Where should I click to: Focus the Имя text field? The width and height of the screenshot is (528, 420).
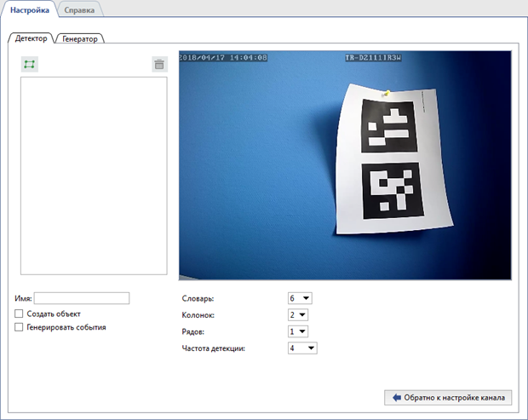82,298
